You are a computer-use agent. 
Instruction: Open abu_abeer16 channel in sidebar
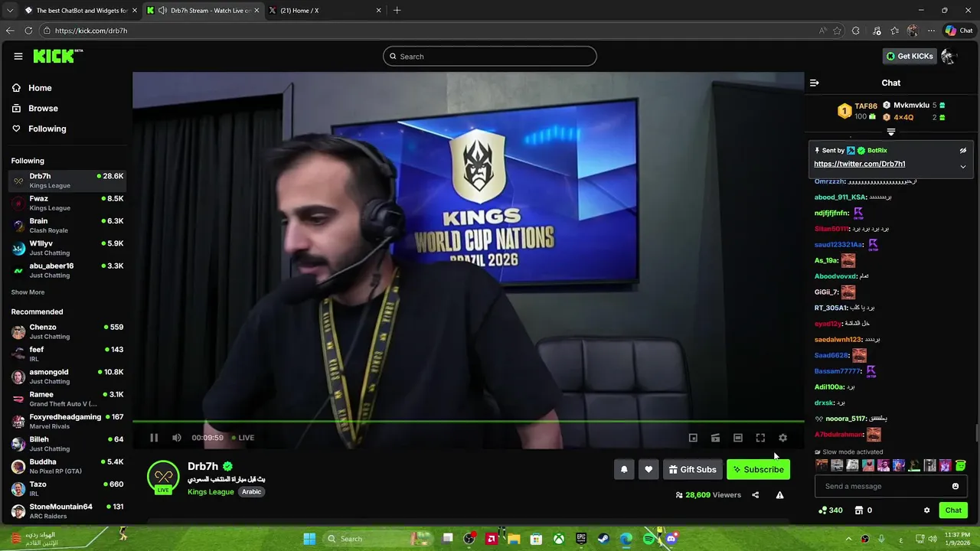67,270
